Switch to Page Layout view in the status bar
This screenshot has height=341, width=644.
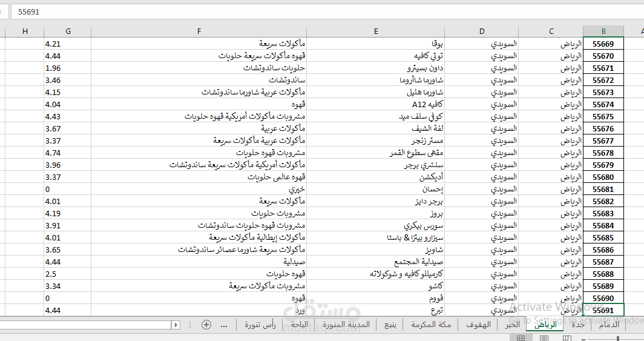click(x=544, y=338)
